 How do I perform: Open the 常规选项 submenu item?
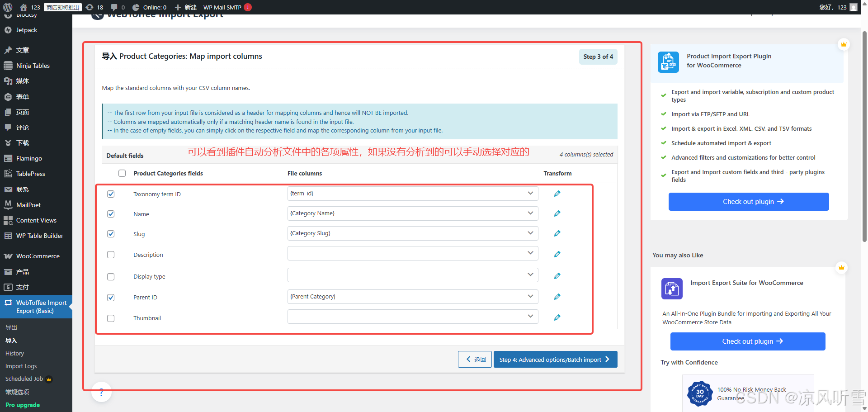tap(17, 392)
